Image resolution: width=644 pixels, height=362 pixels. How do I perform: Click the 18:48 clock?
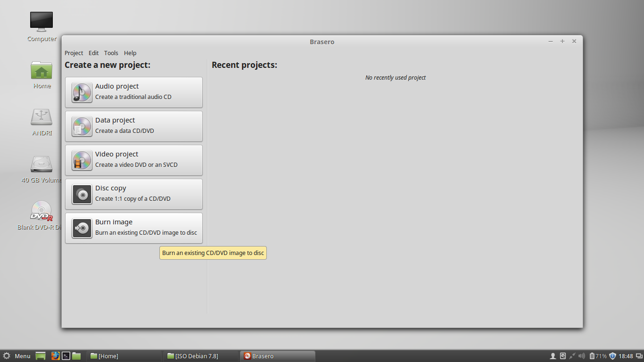pyautogui.click(x=626, y=356)
